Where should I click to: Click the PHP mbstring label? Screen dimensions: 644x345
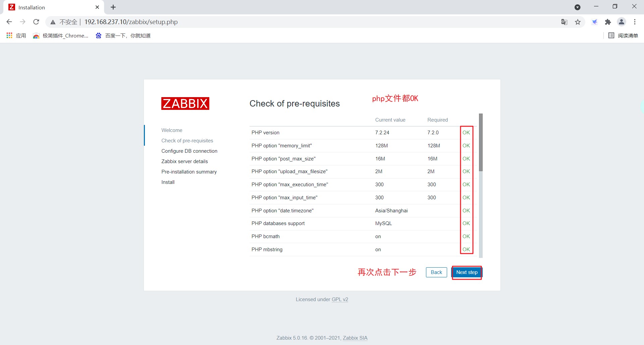267,250
